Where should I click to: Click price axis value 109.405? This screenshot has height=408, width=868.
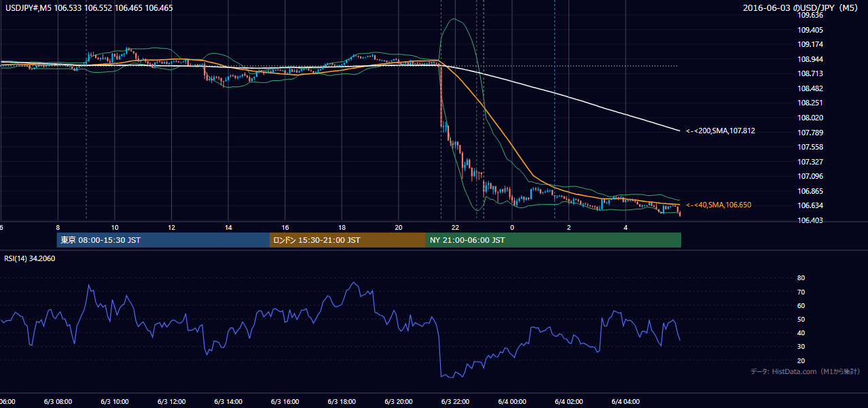click(810, 30)
